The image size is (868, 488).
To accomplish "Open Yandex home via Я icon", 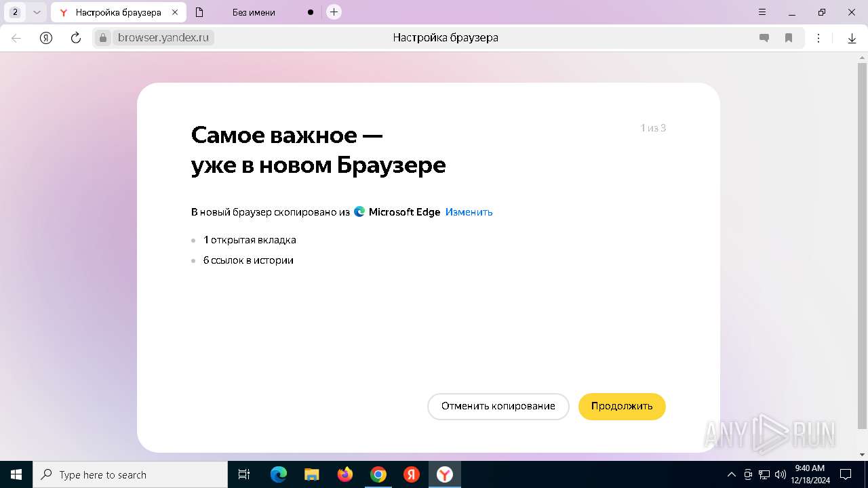I will 46,38.
